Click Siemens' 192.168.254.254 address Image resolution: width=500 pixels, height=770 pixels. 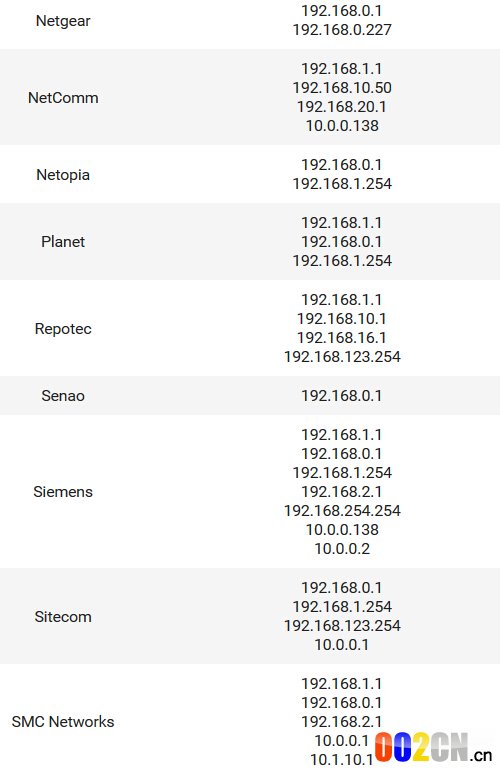[342, 511]
